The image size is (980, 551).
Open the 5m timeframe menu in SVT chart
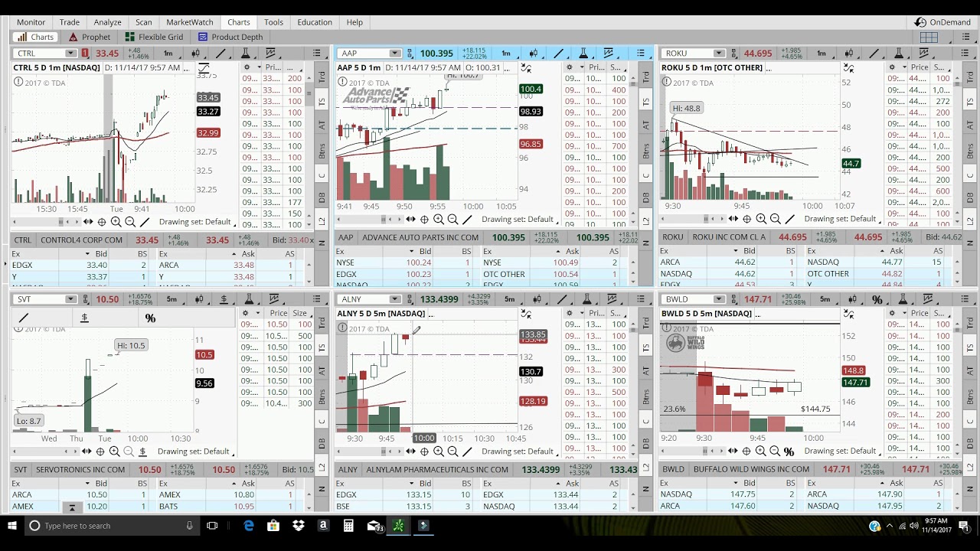click(172, 299)
